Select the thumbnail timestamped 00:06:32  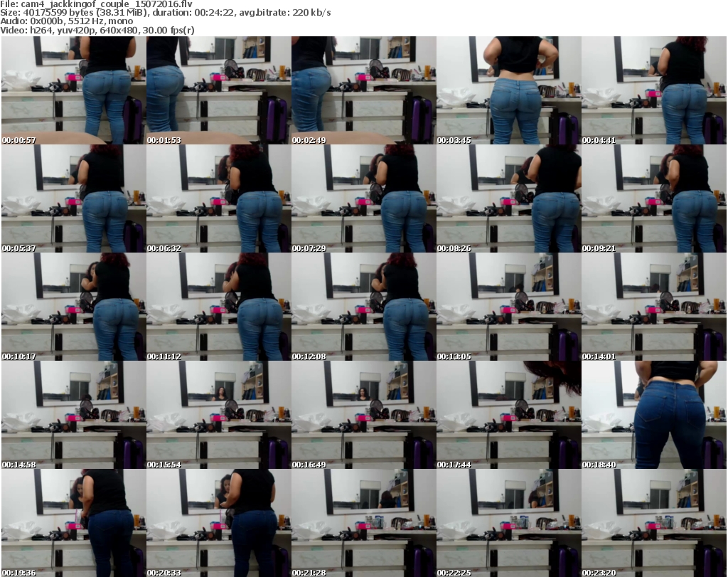(219, 198)
